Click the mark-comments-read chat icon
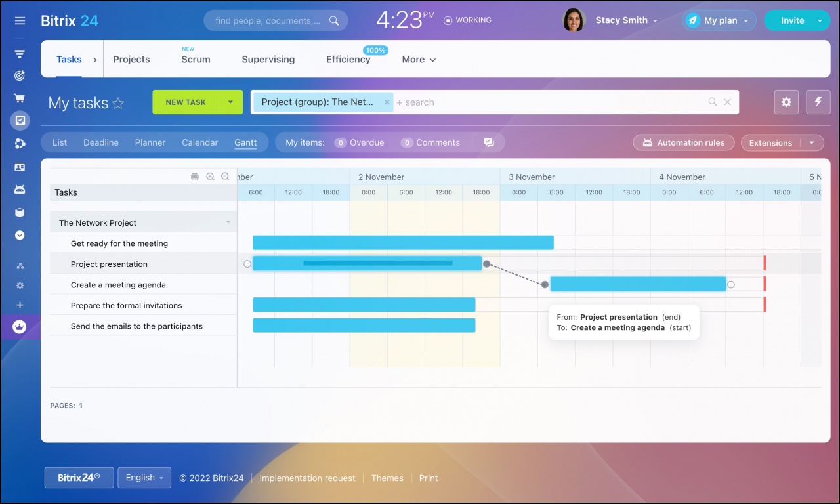Image resolution: width=840 pixels, height=504 pixels. pos(489,142)
